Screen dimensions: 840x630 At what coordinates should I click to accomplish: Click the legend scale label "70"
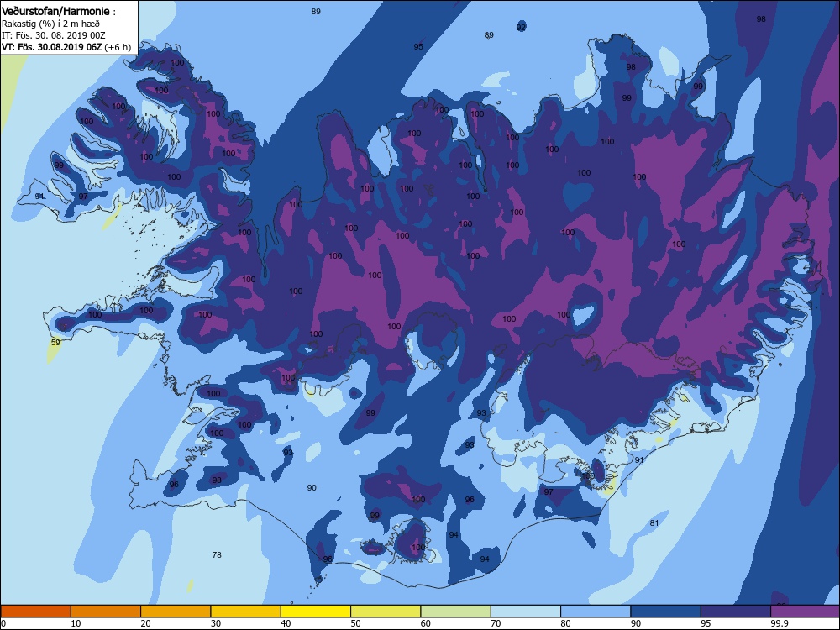point(496,623)
